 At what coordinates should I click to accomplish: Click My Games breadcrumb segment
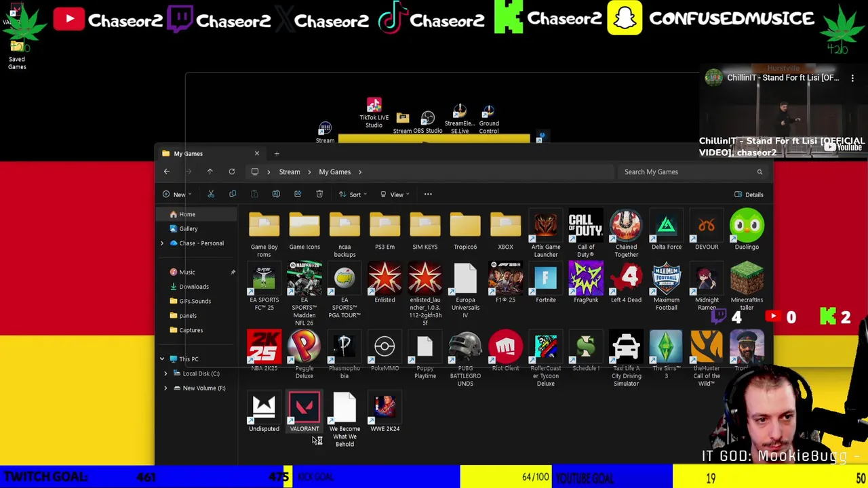point(335,172)
